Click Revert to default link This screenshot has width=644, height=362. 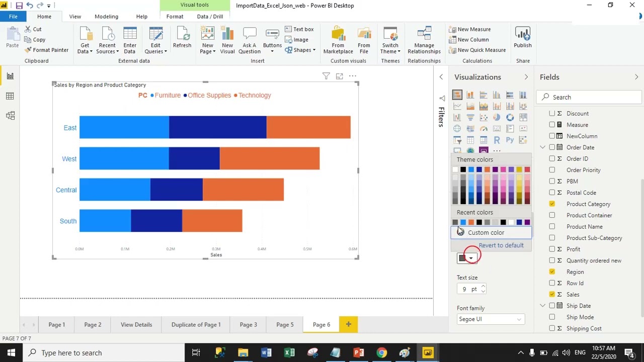tap(501, 245)
